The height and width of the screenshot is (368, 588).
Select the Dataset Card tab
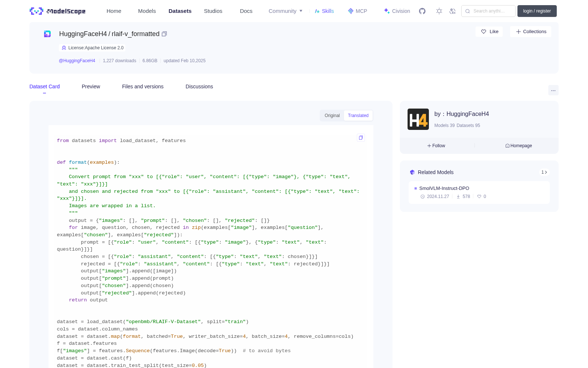pyautogui.click(x=44, y=87)
